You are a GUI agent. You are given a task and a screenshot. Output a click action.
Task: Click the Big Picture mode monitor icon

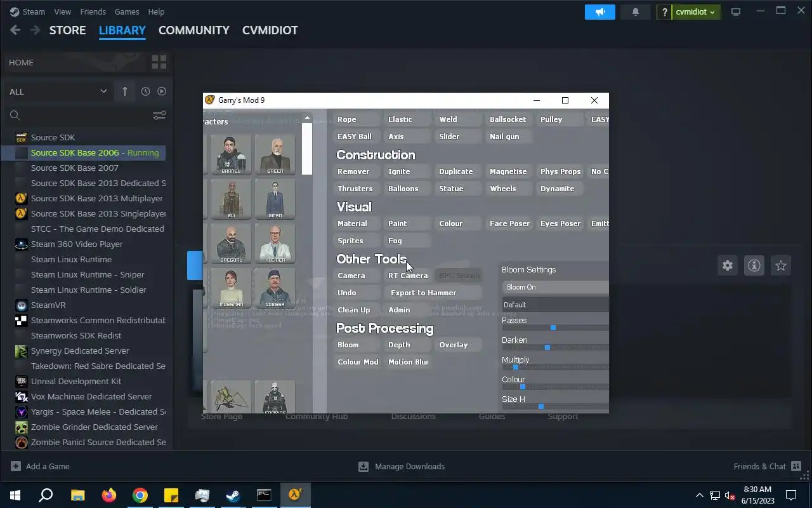736,12
